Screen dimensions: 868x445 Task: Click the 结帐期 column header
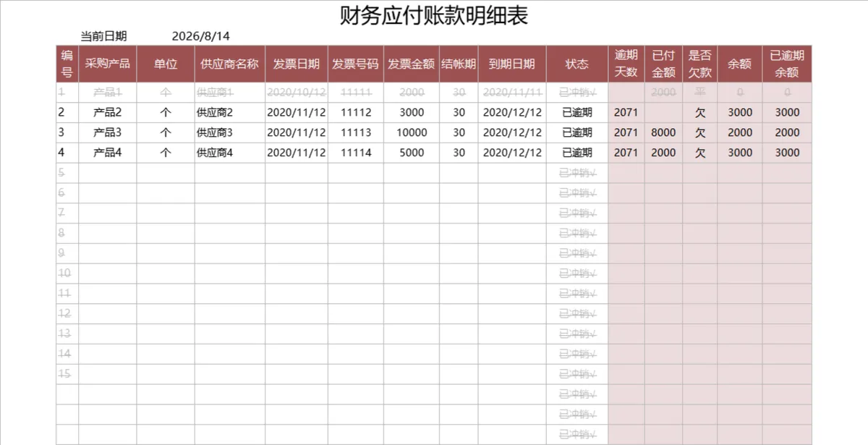click(459, 64)
